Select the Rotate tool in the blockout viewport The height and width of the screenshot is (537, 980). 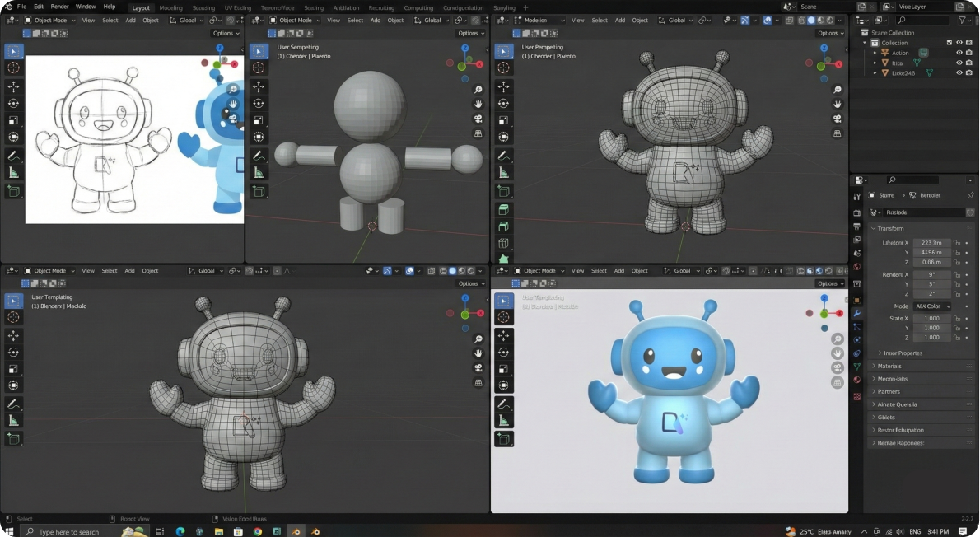click(x=259, y=104)
